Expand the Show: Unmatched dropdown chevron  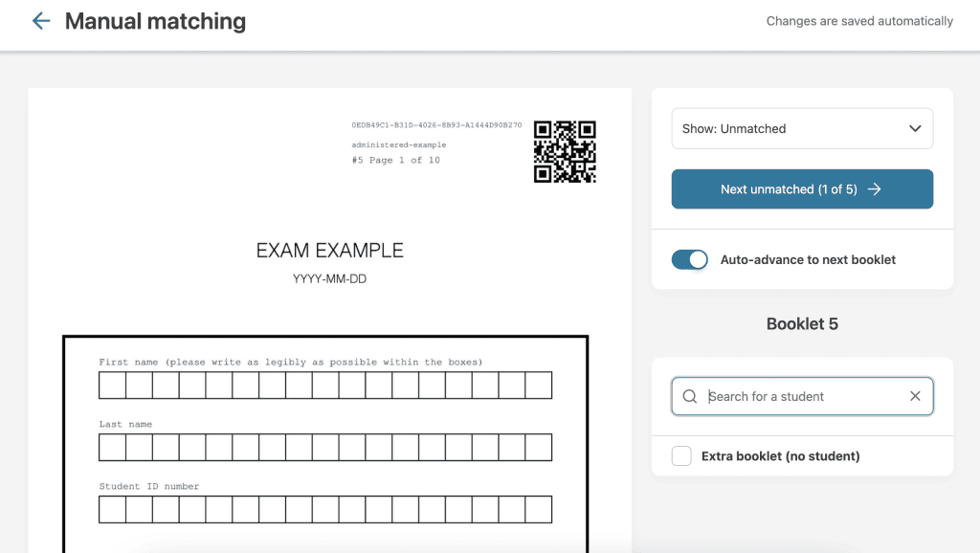tap(915, 128)
